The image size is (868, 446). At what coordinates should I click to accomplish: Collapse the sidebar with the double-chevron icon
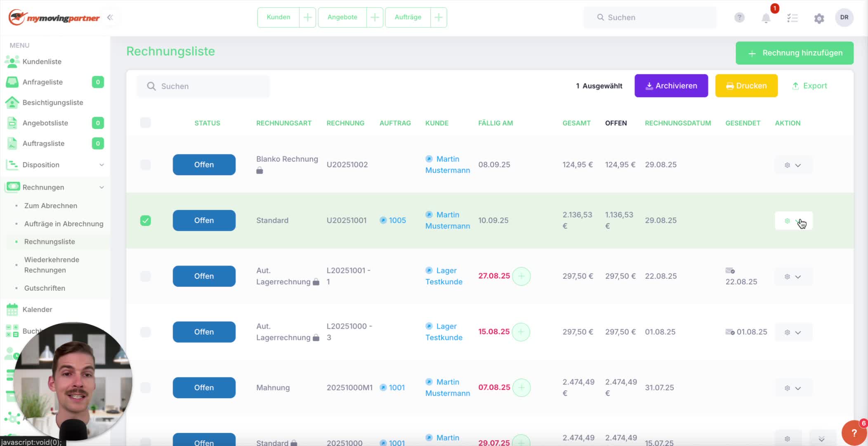pos(110,17)
